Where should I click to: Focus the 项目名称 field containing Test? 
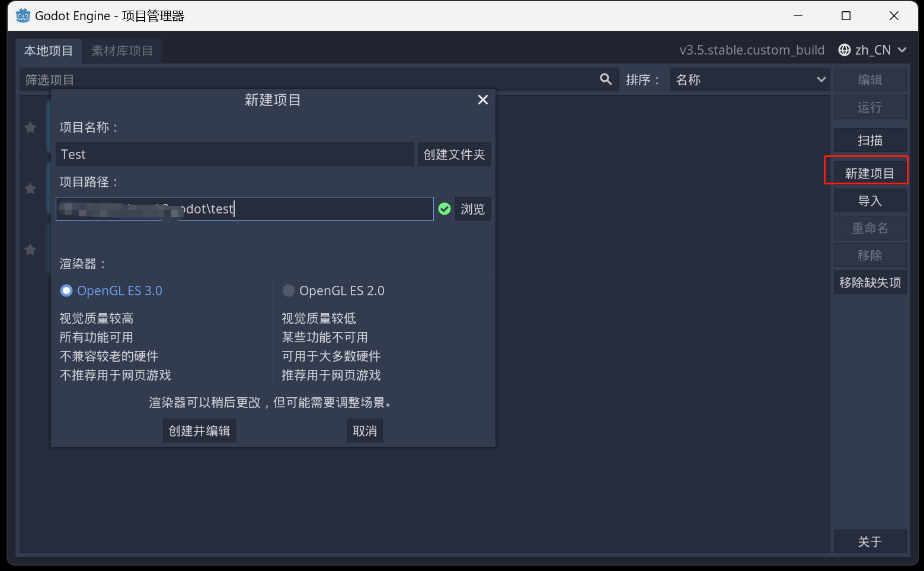click(x=235, y=154)
